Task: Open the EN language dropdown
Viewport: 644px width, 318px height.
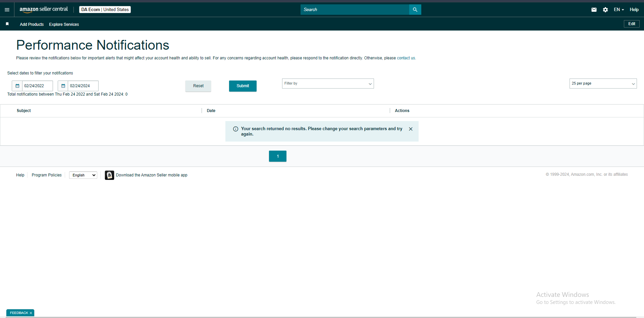Action: pyautogui.click(x=619, y=10)
